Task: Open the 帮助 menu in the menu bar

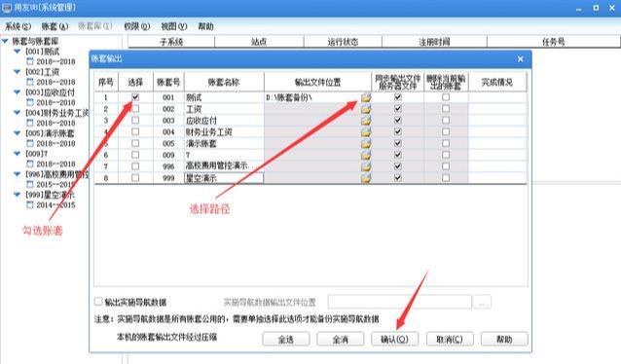Action: tap(206, 26)
